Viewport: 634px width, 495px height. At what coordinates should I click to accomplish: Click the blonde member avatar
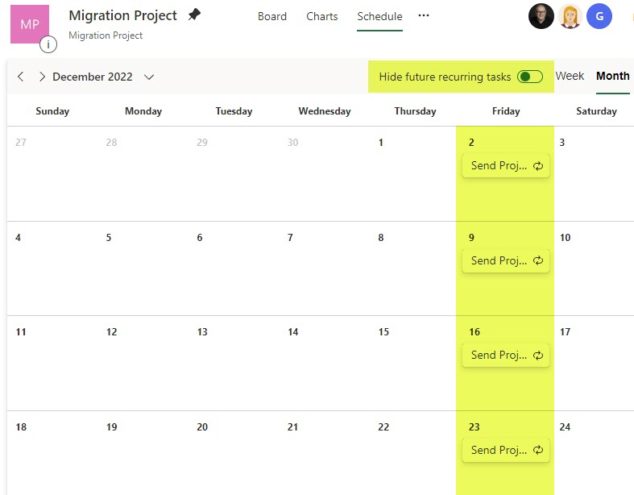pos(570,16)
